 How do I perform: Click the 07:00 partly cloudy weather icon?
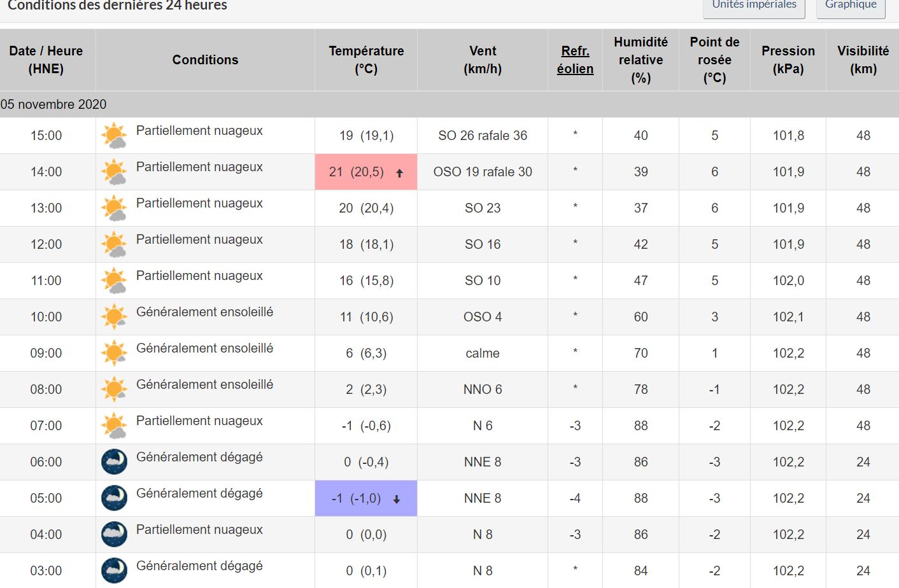coord(114,426)
